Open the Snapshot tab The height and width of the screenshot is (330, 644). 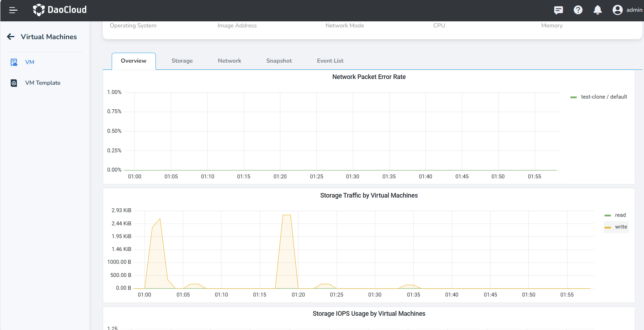279,61
